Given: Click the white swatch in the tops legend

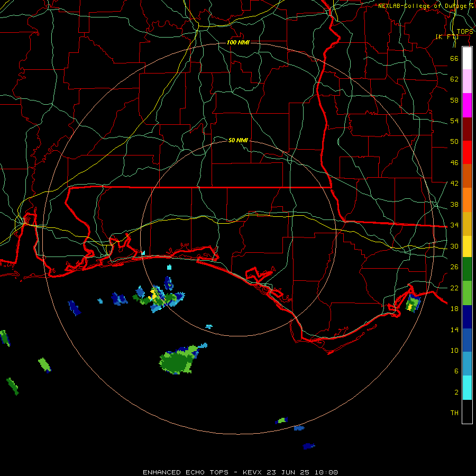Looking at the screenshot, I should pyautogui.click(x=467, y=58).
